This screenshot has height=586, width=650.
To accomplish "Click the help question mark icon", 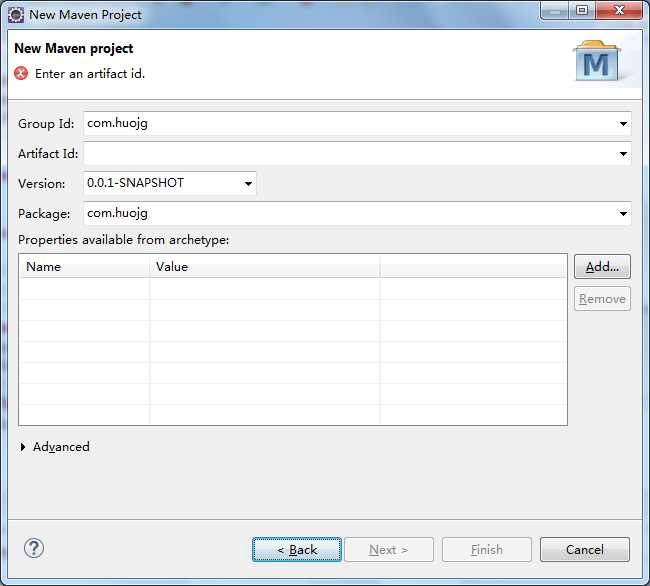I will click(x=34, y=548).
